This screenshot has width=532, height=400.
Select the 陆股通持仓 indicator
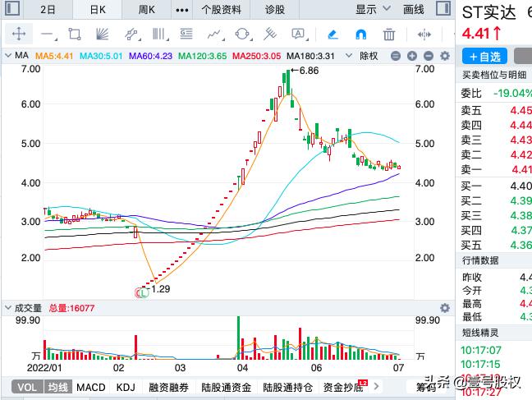287,388
